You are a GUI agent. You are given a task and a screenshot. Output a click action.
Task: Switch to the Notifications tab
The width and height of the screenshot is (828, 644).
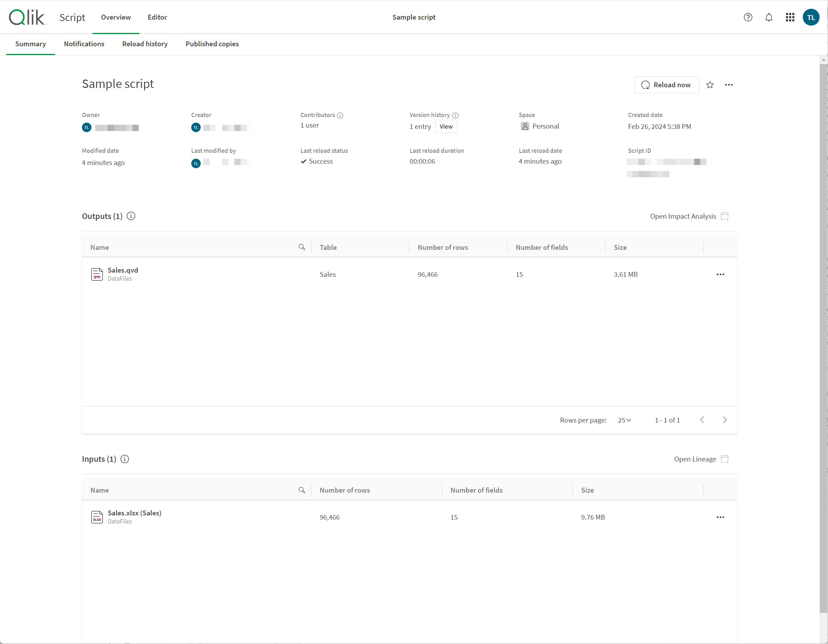(84, 44)
